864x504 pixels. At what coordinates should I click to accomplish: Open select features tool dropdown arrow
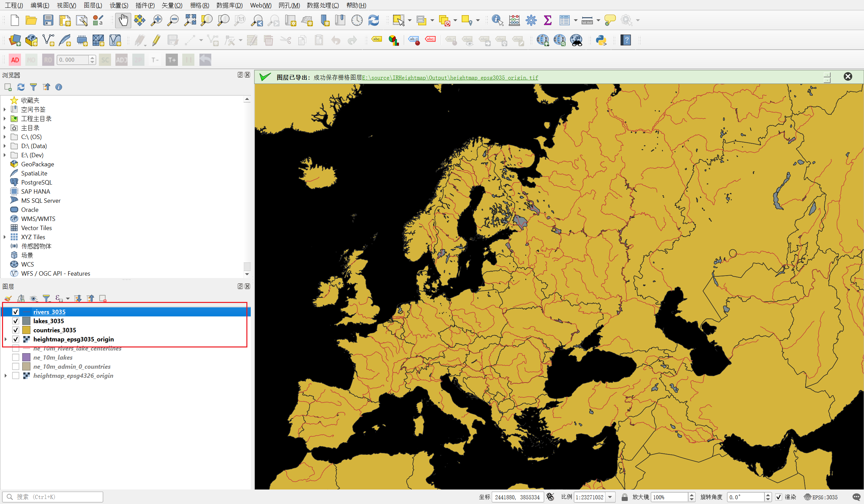(x=410, y=20)
